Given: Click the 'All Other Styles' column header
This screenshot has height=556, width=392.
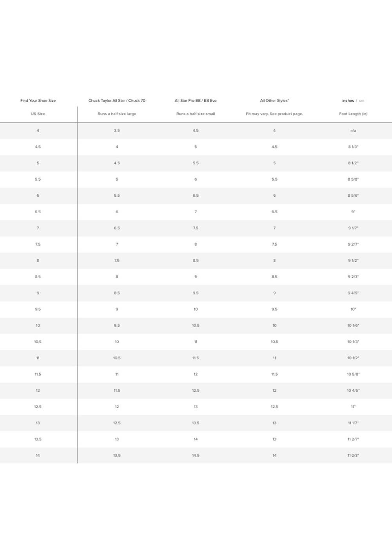Looking at the screenshot, I should pyautogui.click(x=274, y=101).
